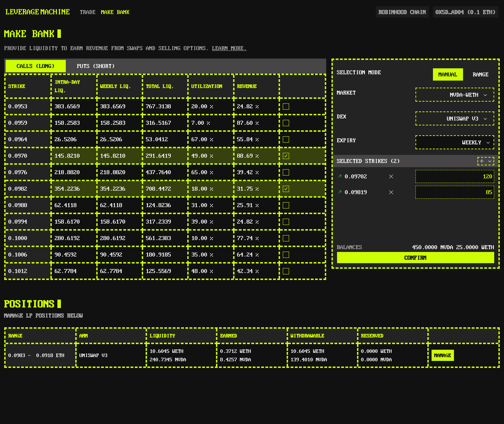Collapse the Selected Strikes chevron
The width and height of the screenshot is (504, 424).
[490, 161]
